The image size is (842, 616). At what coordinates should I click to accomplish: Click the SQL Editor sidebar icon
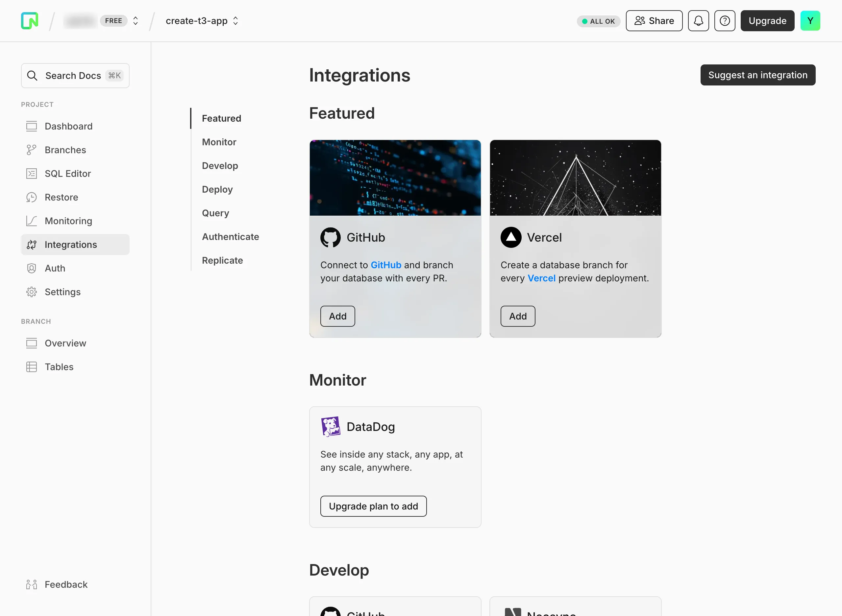click(32, 174)
